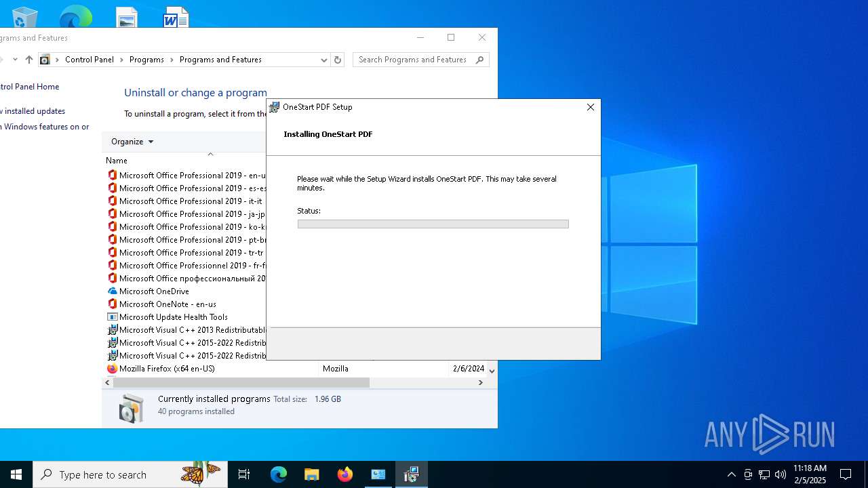Viewport: 868px width, 488px height.
Task: Close the OneStart PDF Setup dialog
Action: (591, 107)
